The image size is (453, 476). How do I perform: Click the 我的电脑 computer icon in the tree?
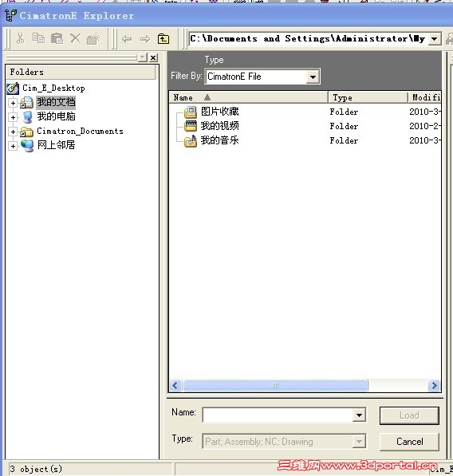click(27, 117)
